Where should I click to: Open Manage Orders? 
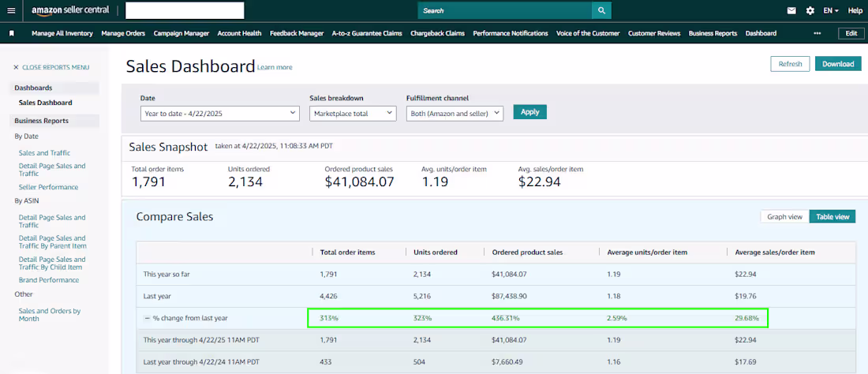pos(123,33)
